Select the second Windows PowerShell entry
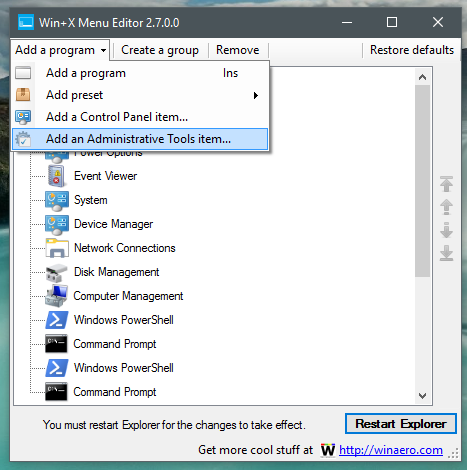The image size is (467, 470). [124, 368]
